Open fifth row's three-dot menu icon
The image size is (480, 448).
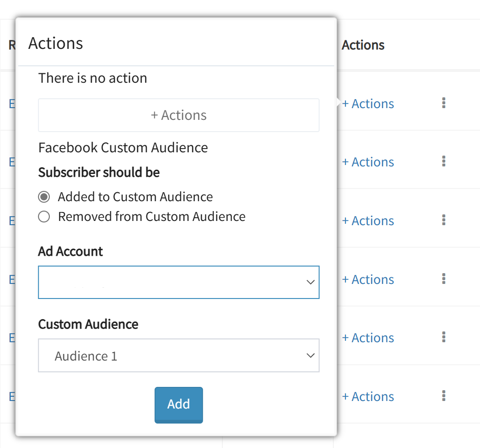(x=444, y=337)
